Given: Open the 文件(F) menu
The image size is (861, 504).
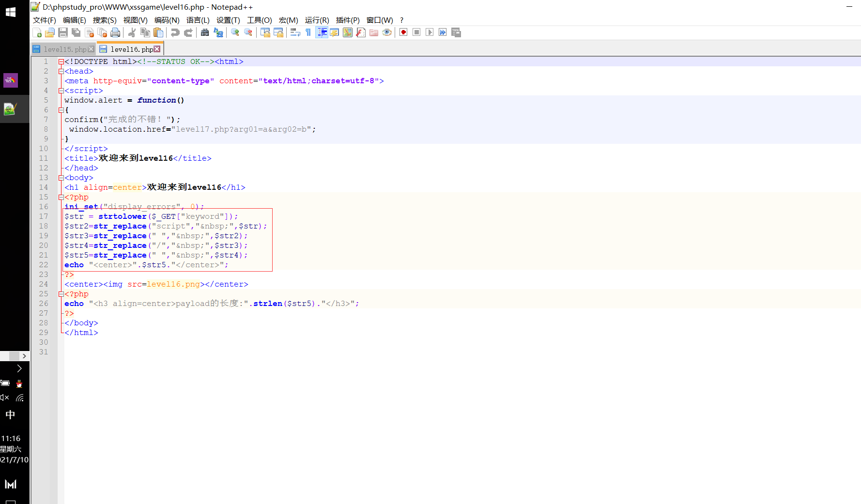Looking at the screenshot, I should point(45,20).
